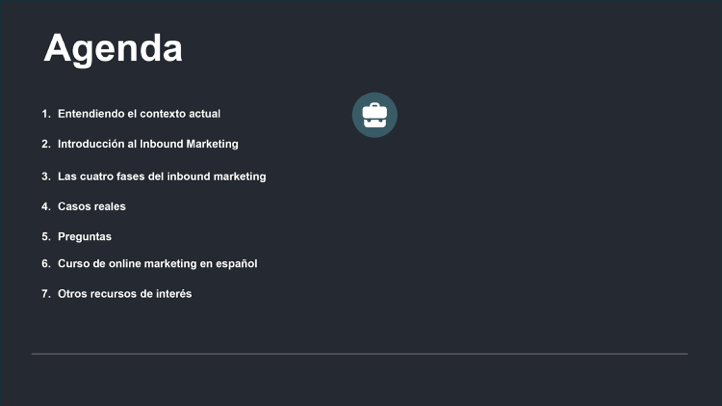Click the list number 4 marker
Screen dimensions: 722x406
click(46, 206)
